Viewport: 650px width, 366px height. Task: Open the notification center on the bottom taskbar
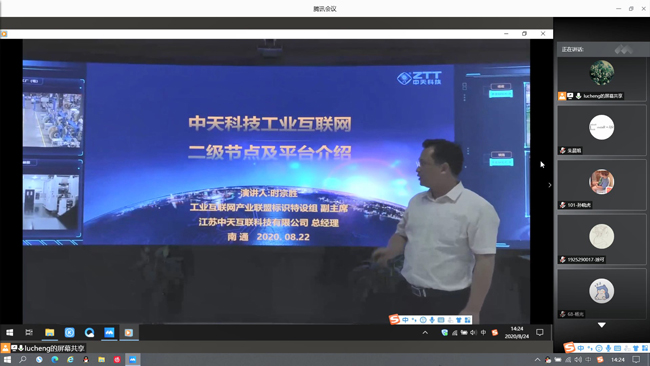[636, 359]
